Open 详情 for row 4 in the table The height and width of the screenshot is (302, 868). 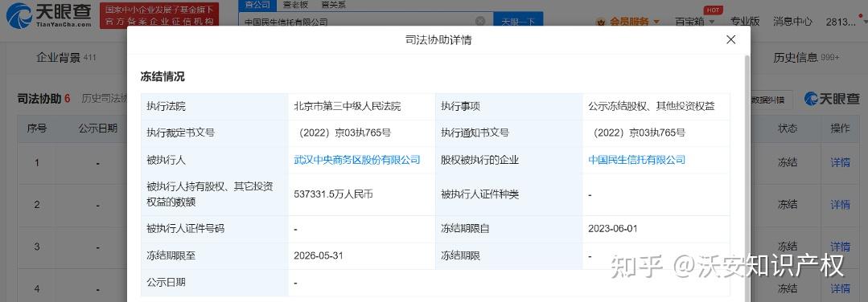[x=841, y=288]
